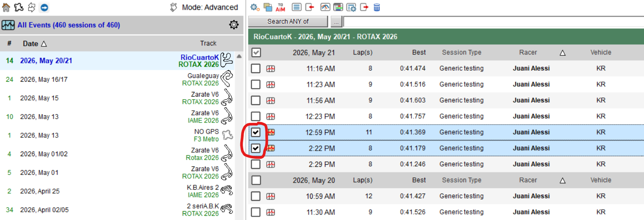Click the session icon in 12:23 PM row

[x=270, y=116]
